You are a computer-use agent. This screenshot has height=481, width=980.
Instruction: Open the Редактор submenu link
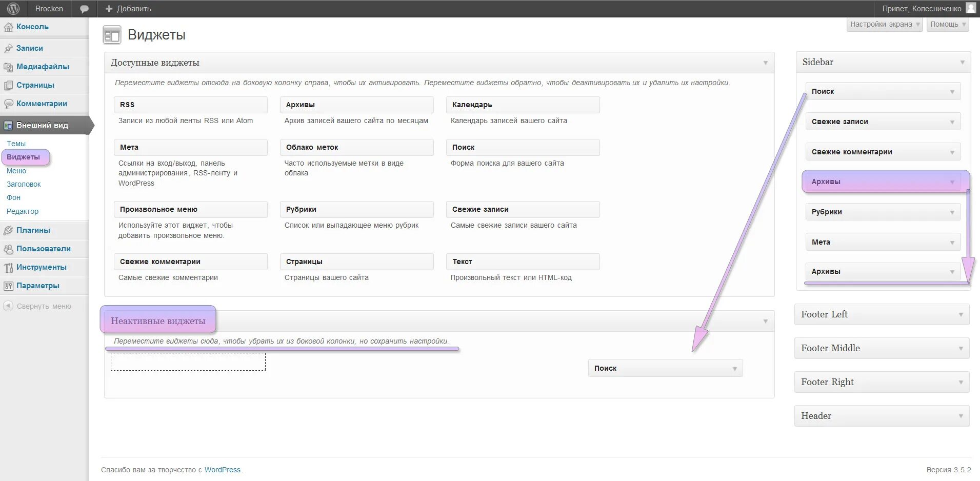(23, 211)
